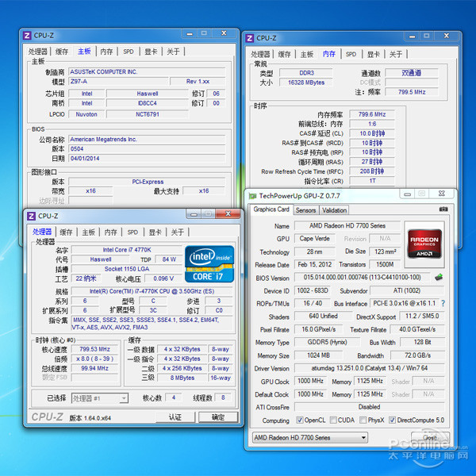
Task: Click the 16328 MBytes memory size value
Action: [306, 83]
